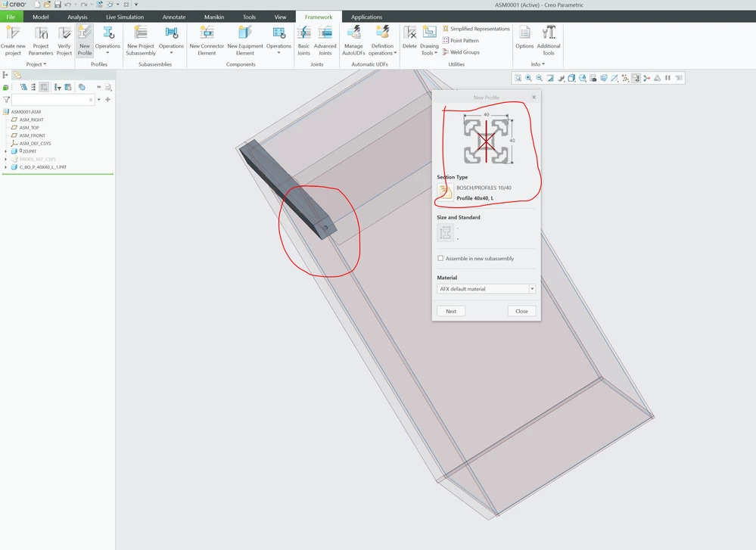The width and height of the screenshot is (756, 550).
Task: Switch to Live Simulation tab
Action: (125, 17)
